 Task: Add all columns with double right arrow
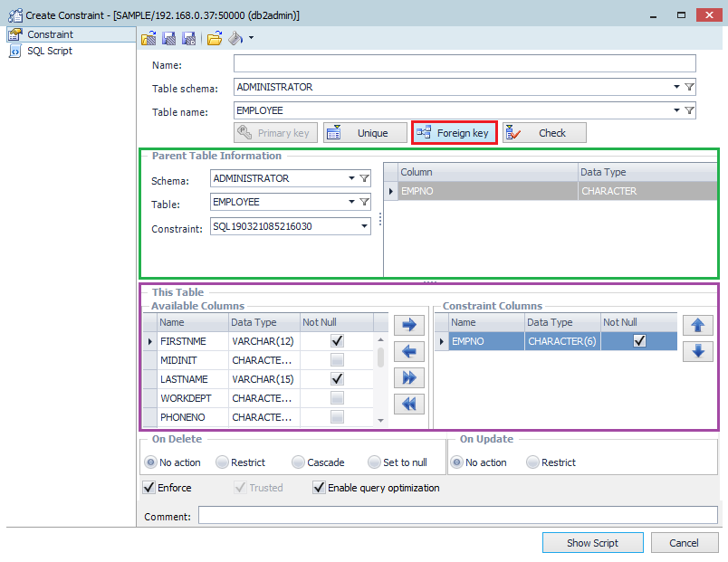[x=408, y=377]
